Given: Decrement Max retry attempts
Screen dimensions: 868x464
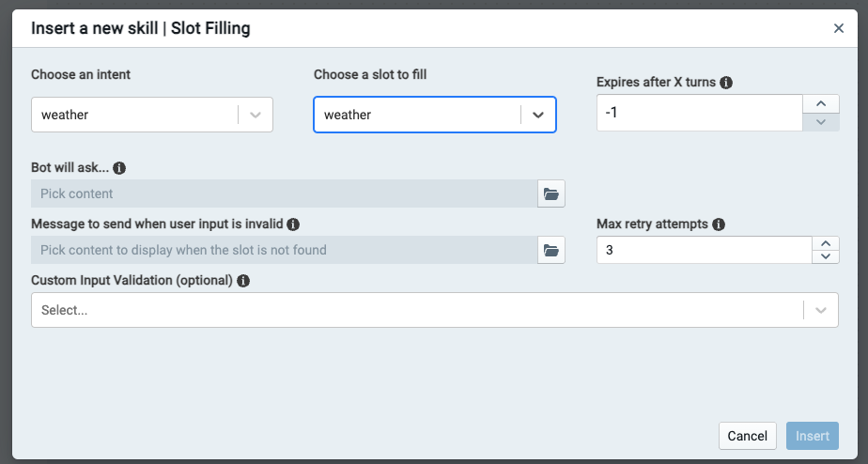Looking at the screenshot, I should point(826,256).
